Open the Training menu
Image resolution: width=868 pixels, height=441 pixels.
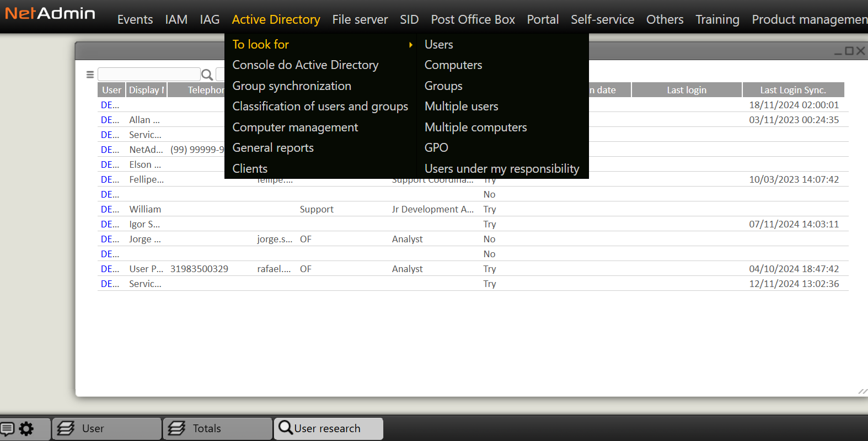pos(717,19)
